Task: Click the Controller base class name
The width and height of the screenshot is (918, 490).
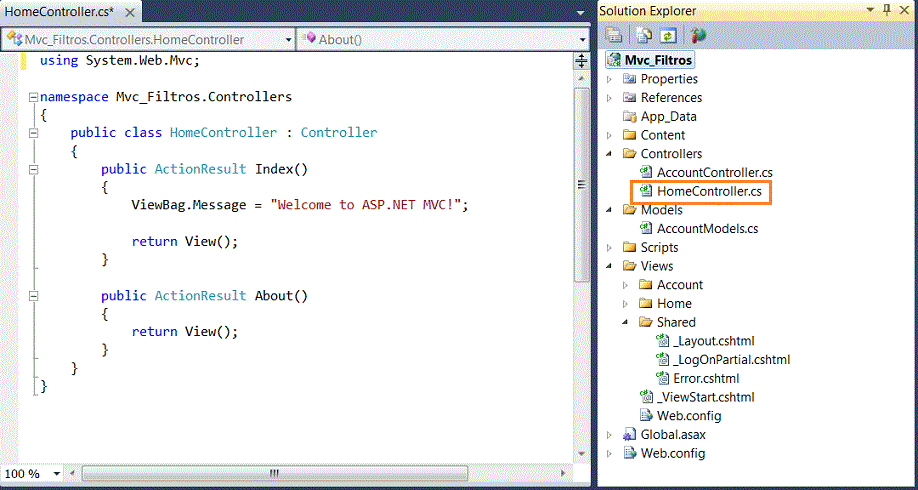Action: tap(339, 133)
